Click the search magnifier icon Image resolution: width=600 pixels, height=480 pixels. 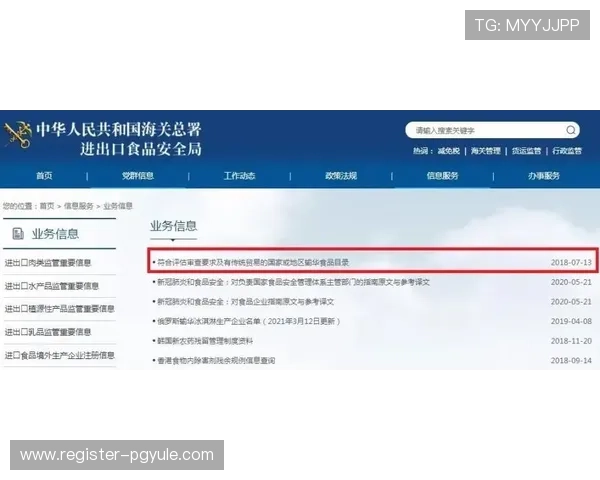571,131
